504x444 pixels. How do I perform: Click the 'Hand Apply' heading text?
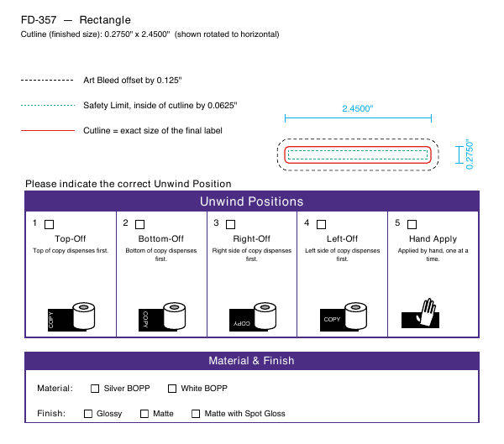pyautogui.click(x=433, y=238)
